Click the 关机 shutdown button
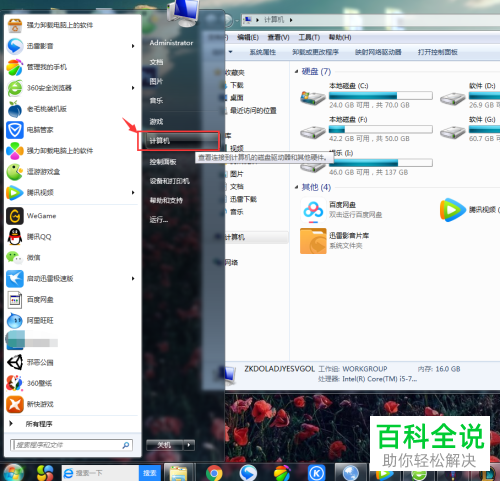The height and width of the screenshot is (481, 500). pos(165,445)
